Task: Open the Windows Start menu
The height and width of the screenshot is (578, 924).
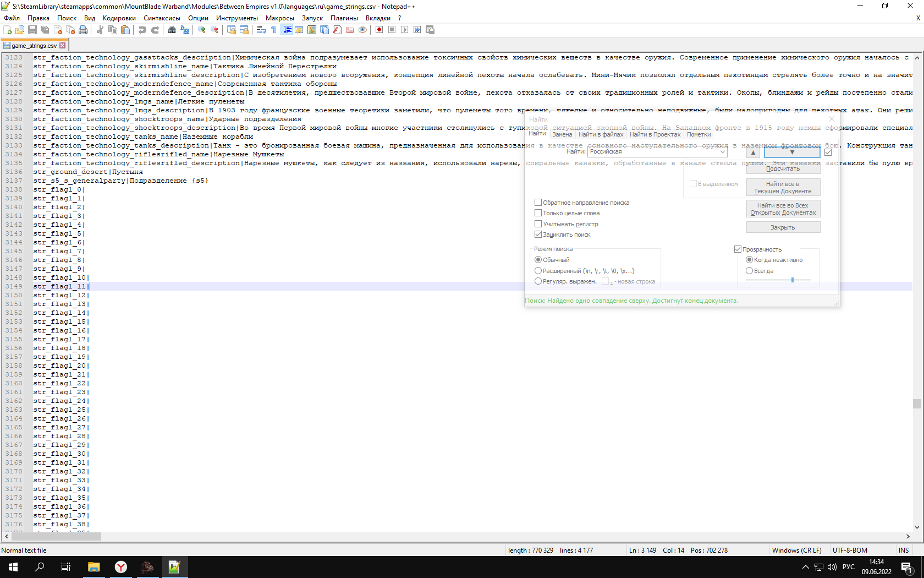Action: [x=13, y=567]
